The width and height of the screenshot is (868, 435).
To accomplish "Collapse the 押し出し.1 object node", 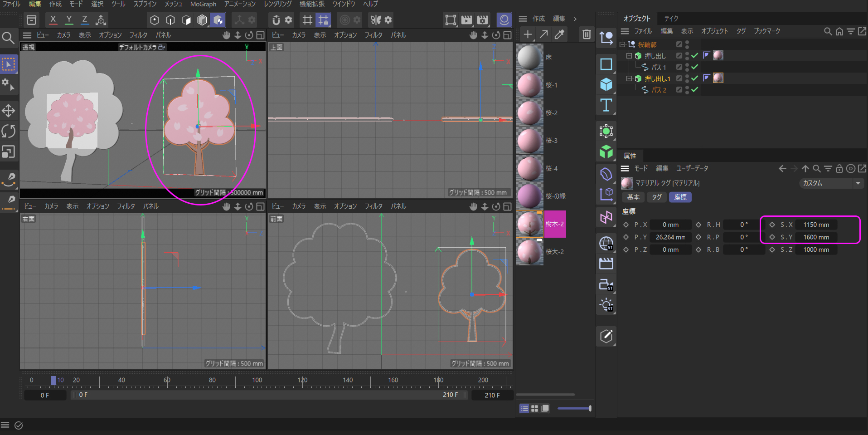I will (x=629, y=78).
